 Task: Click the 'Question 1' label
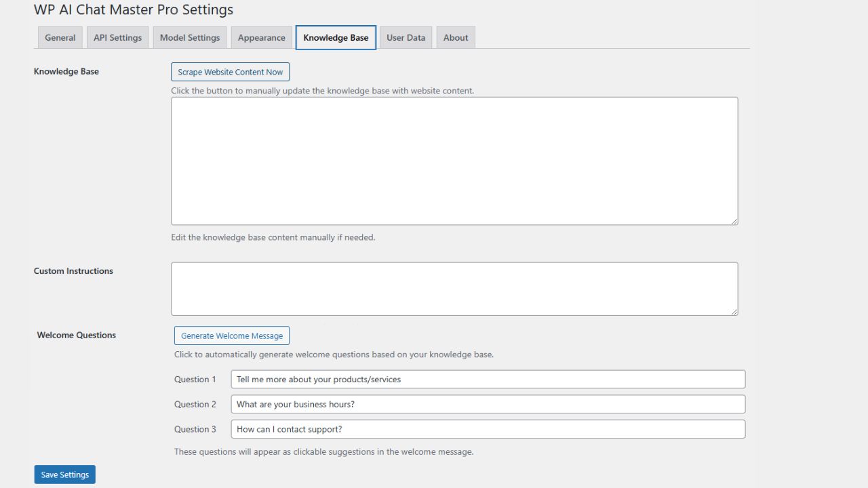pos(195,379)
